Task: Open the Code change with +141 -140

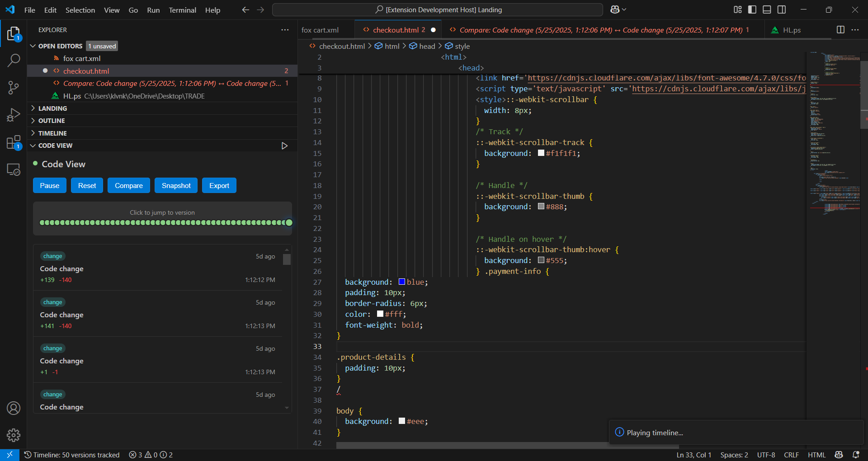Action: pos(158,314)
